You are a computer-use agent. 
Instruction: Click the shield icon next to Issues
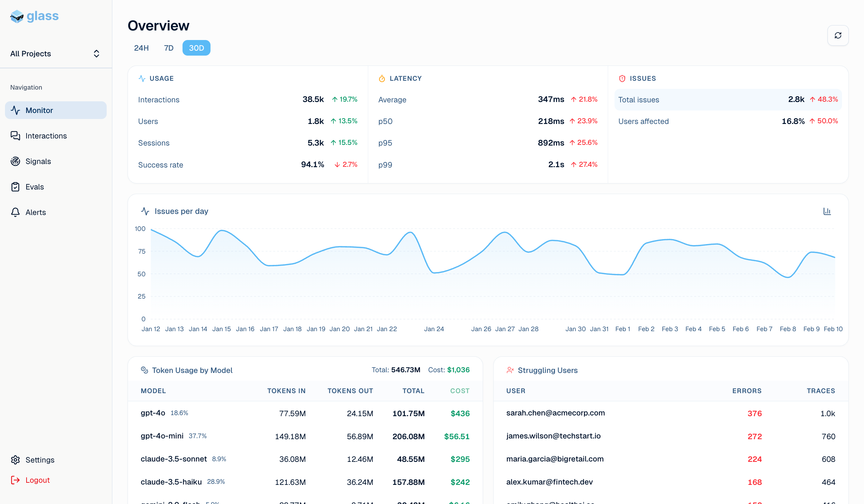coord(622,78)
